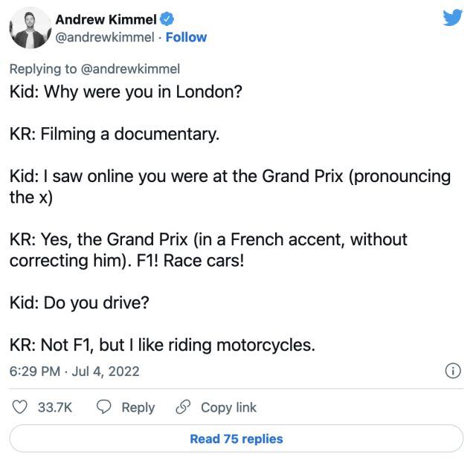Click the chain link icon

click(x=182, y=407)
